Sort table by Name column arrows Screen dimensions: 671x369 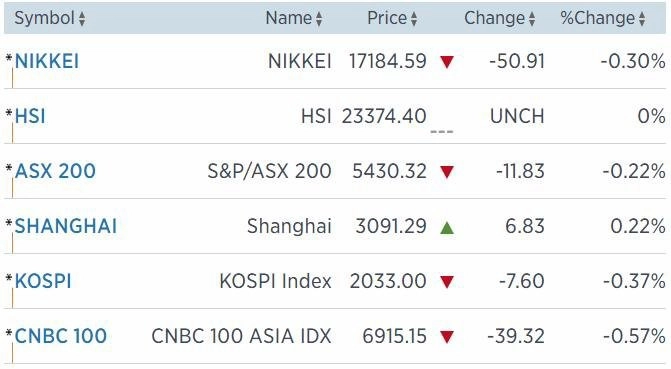(x=319, y=19)
